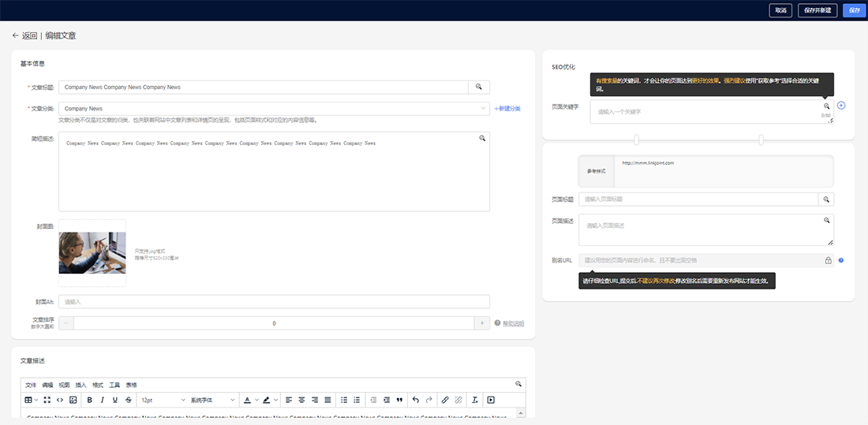The height and width of the screenshot is (425, 868).
Task: Increase 文章排序 with the plus button
Action: point(482,323)
